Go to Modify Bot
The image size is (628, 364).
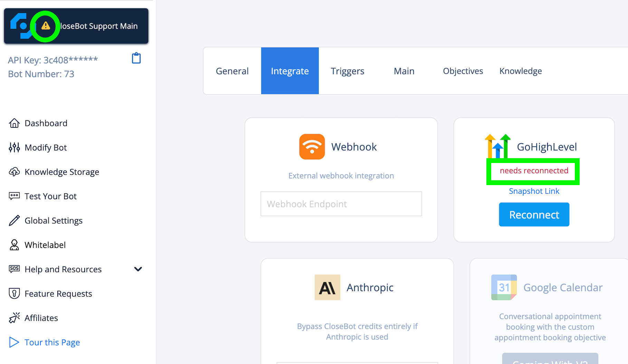click(46, 147)
